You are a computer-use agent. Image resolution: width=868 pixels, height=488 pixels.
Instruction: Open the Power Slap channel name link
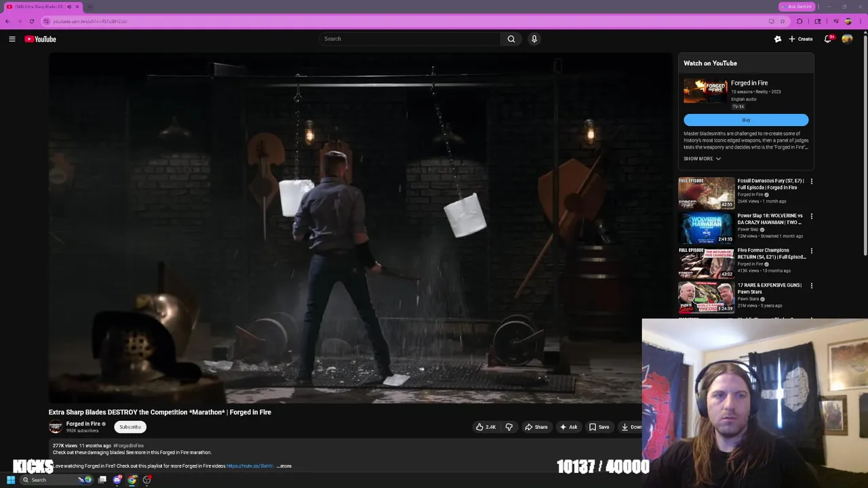click(748, 230)
